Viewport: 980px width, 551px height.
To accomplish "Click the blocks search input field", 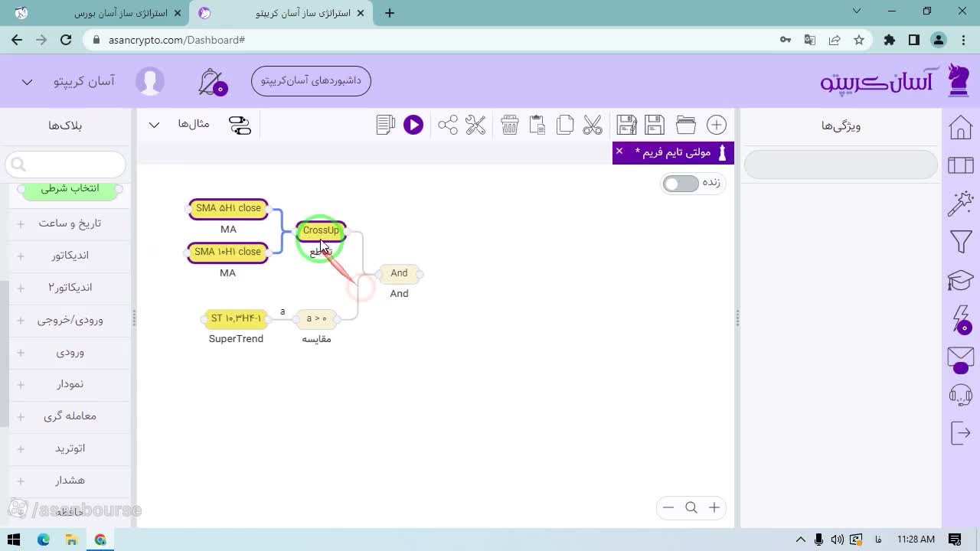I will click(65, 165).
